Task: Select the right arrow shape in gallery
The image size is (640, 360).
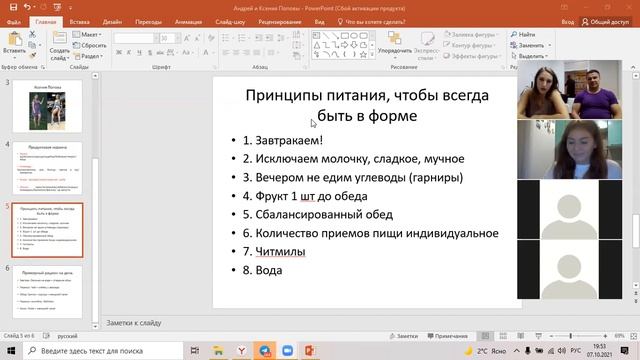Action: click(345, 45)
